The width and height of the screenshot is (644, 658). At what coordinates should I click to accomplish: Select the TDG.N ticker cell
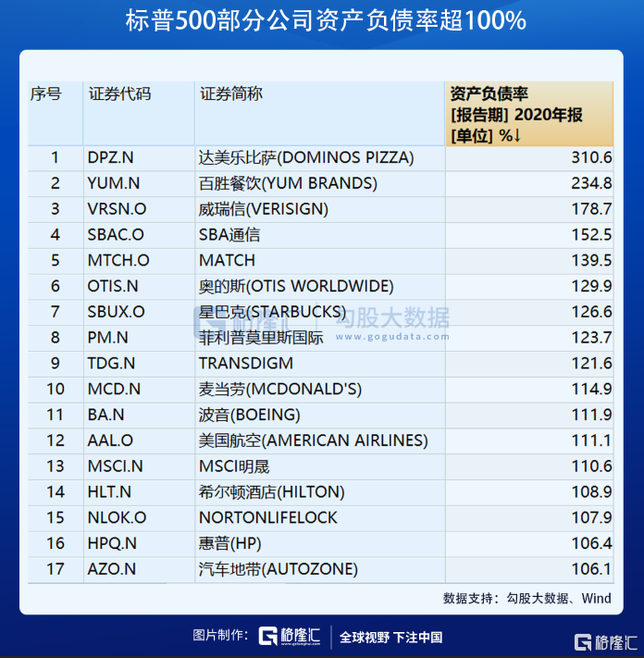coord(139,364)
